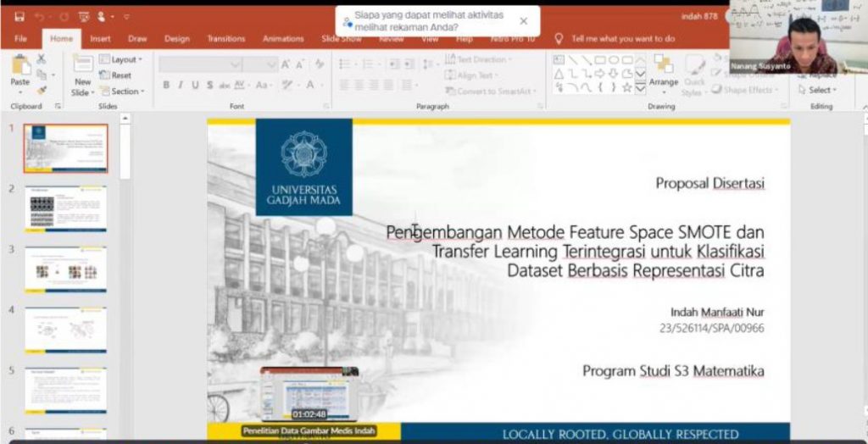This screenshot has height=444, width=868.
Task: Click the Copy icon
Action: pyautogui.click(x=42, y=75)
